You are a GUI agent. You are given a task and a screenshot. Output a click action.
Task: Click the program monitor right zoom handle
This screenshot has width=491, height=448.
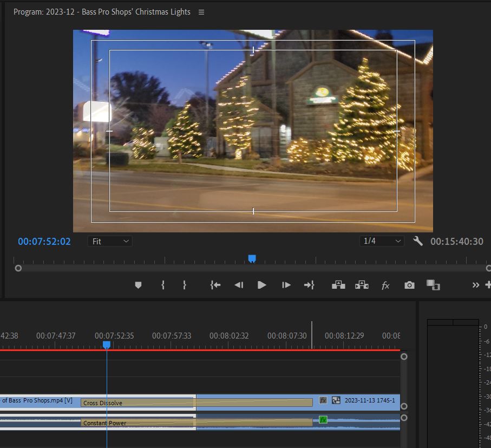(x=488, y=268)
